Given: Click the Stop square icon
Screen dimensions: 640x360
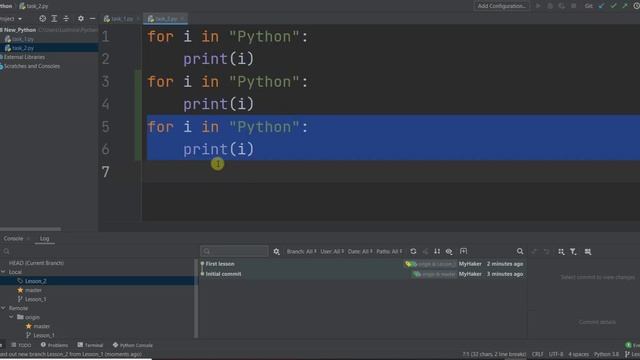Looking at the screenshot, I should tap(574, 6).
